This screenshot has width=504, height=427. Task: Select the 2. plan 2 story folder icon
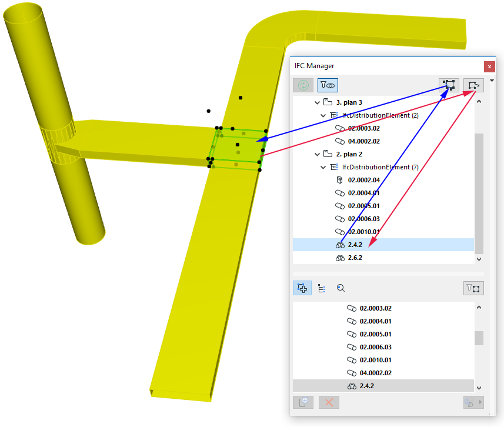pyautogui.click(x=328, y=154)
